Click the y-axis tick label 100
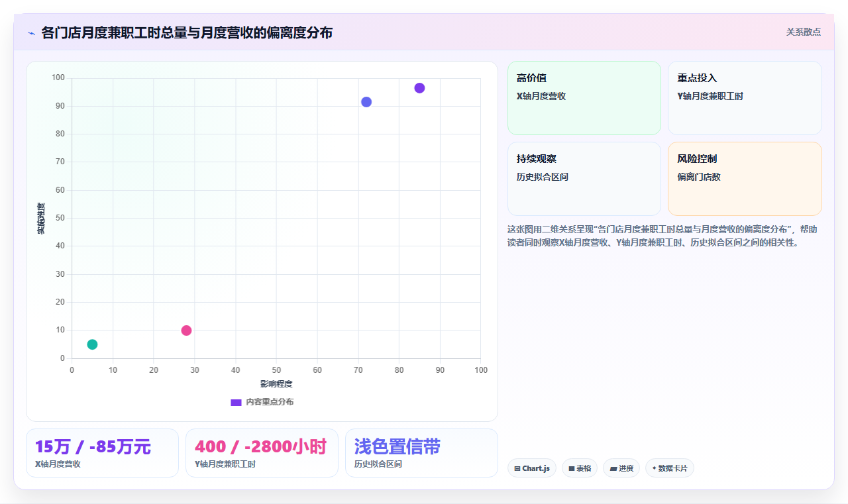The height and width of the screenshot is (504, 848). (x=58, y=78)
